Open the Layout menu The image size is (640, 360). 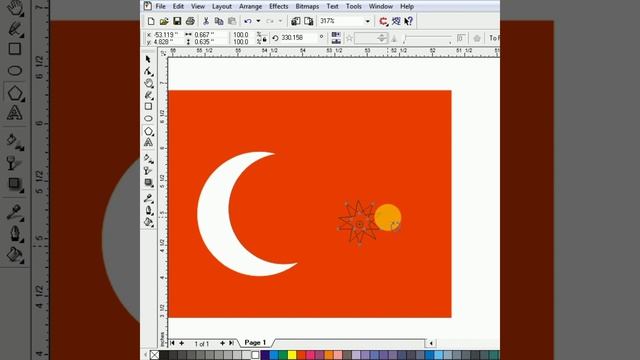pyautogui.click(x=222, y=7)
